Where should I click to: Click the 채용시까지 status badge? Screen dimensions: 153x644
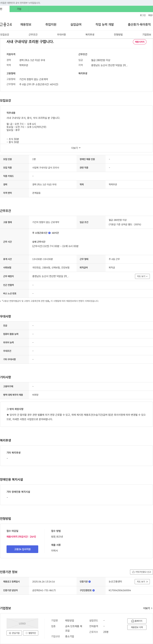tap(139, 42)
